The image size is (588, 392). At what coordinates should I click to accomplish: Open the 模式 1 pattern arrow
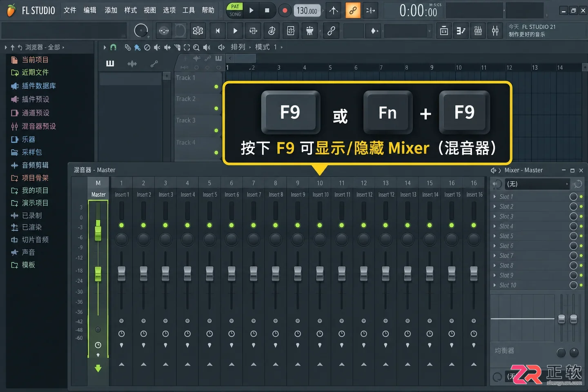(282, 47)
